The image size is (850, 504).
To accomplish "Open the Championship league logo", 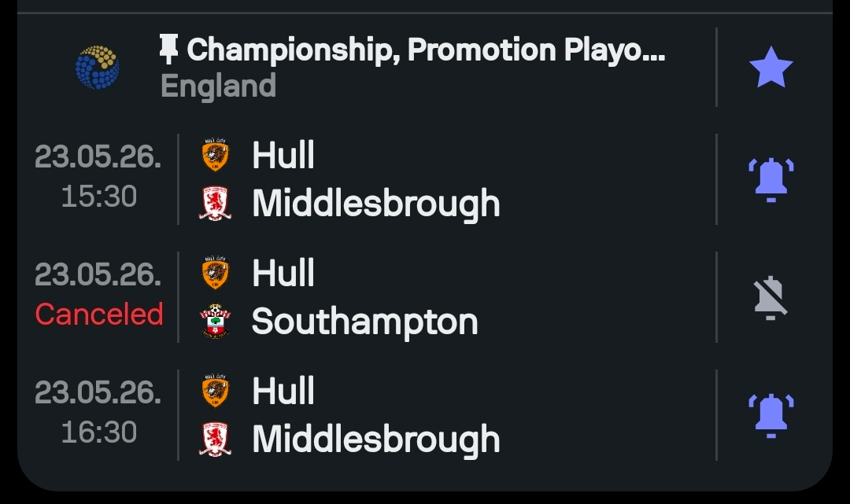I will 98,67.
